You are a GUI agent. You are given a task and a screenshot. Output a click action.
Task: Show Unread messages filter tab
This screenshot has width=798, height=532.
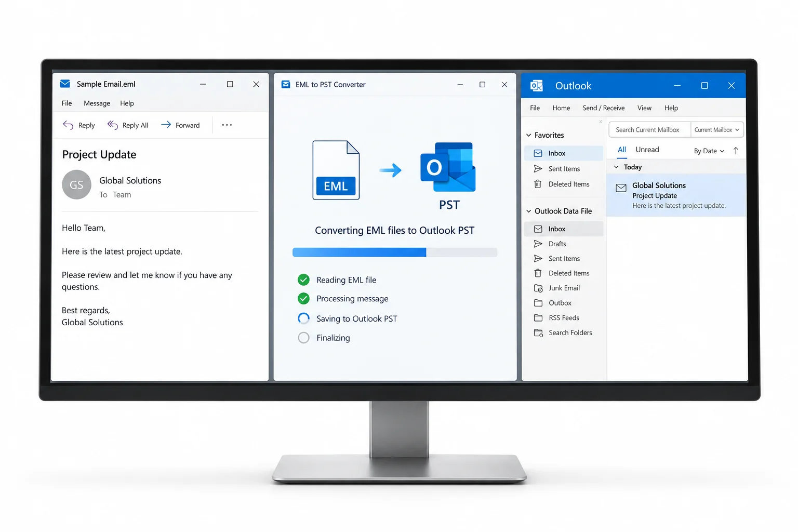point(647,150)
